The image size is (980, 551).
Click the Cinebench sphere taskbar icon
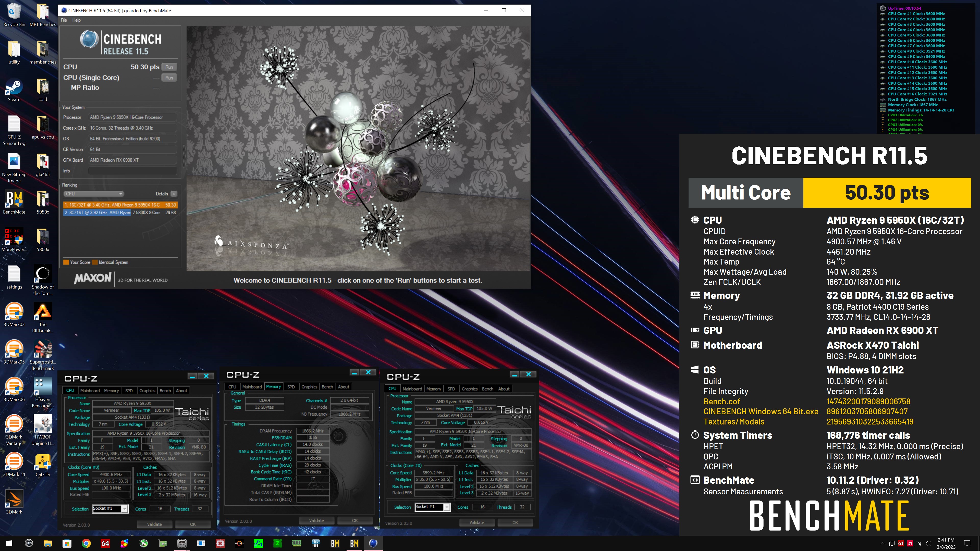coord(373,543)
